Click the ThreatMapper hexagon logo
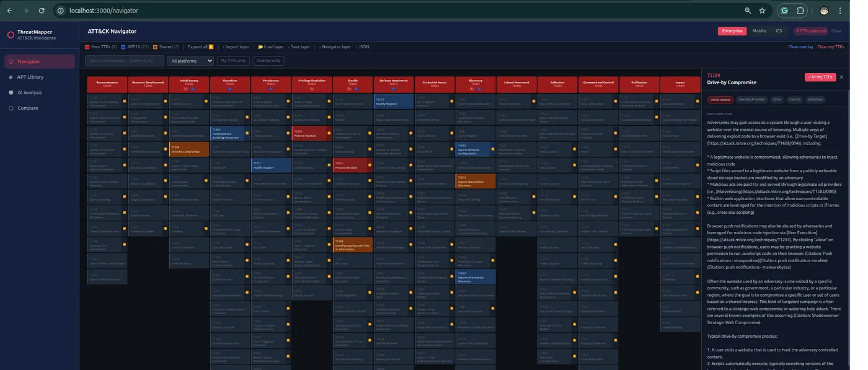 pos(11,35)
